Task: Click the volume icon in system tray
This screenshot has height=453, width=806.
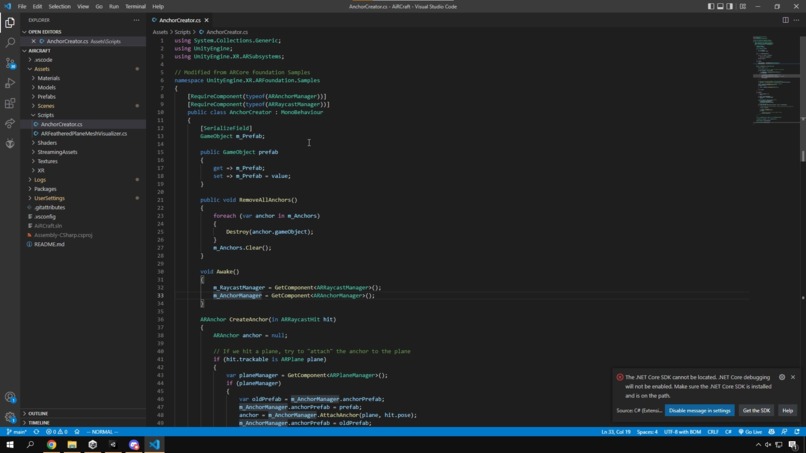Action: (768, 445)
